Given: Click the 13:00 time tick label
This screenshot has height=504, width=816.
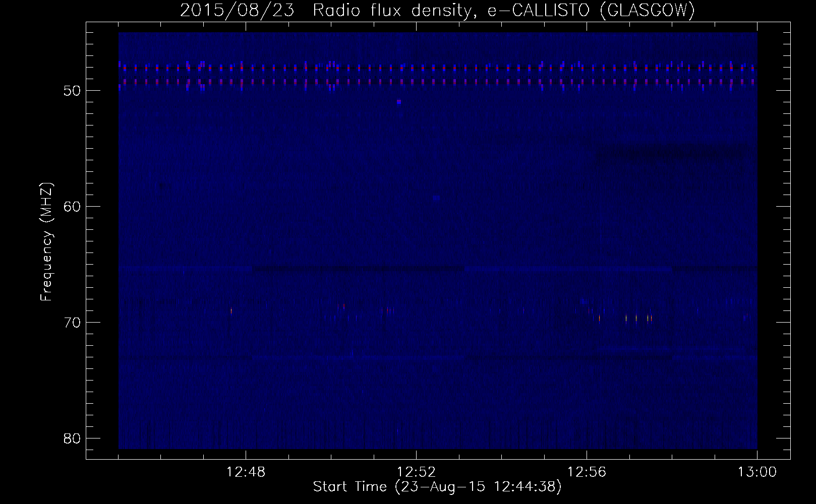Looking at the screenshot, I should pos(757,472).
